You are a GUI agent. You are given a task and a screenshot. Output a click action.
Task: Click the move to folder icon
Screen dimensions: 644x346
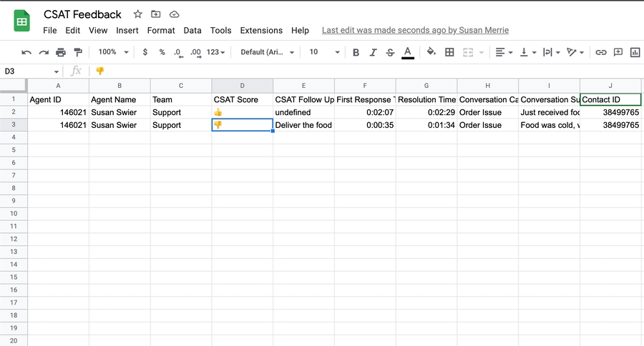156,14
